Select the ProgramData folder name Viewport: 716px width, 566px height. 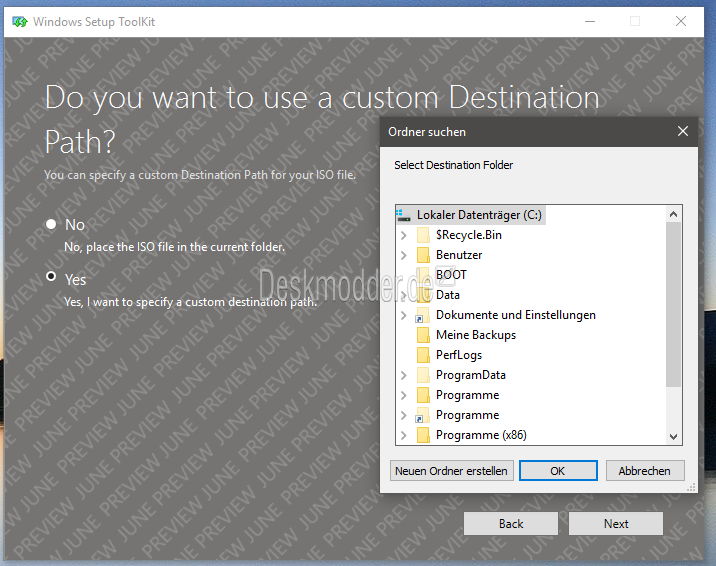471,375
